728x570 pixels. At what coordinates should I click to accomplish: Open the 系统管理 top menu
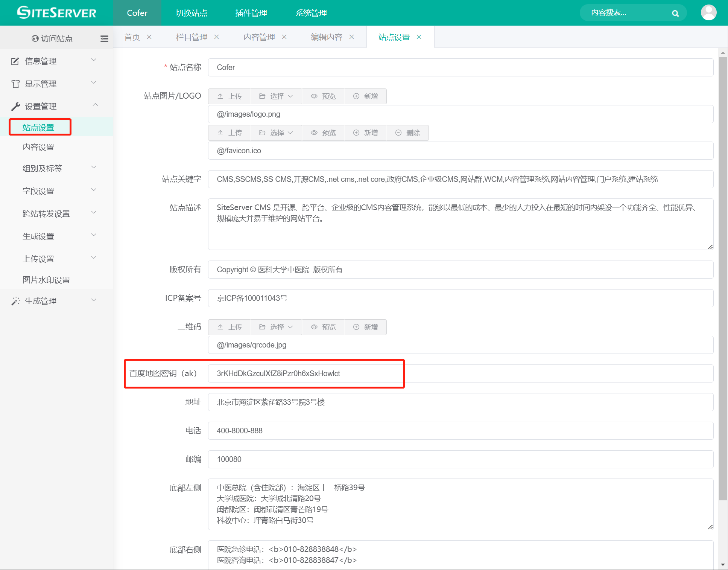tap(311, 13)
